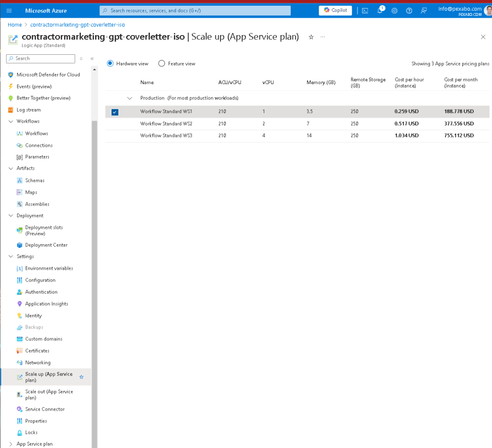
Task: Open Assemblies under Artifacts
Action: [x=37, y=204]
